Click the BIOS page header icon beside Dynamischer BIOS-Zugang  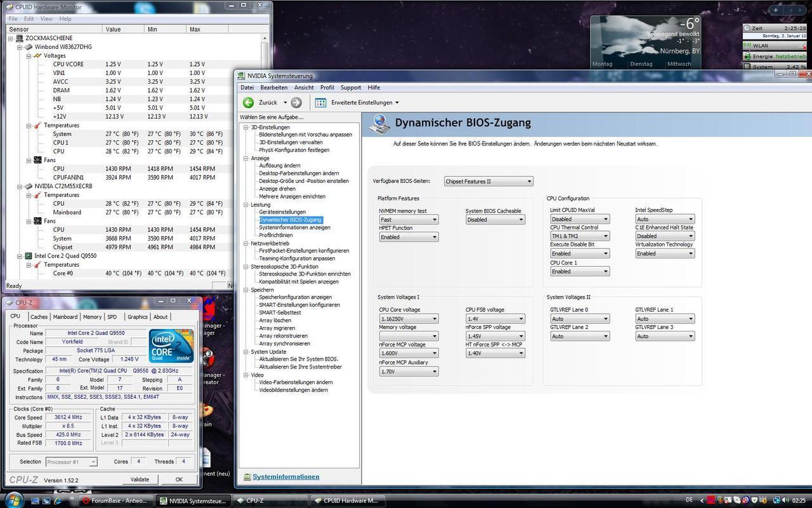(x=379, y=124)
